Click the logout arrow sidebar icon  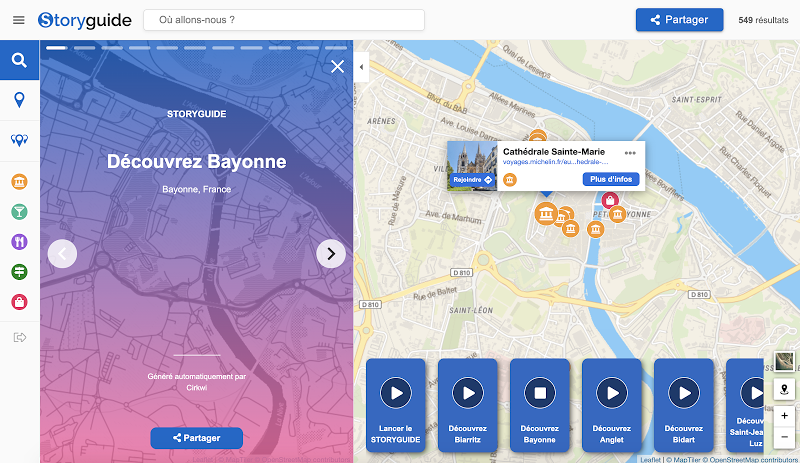(19, 337)
